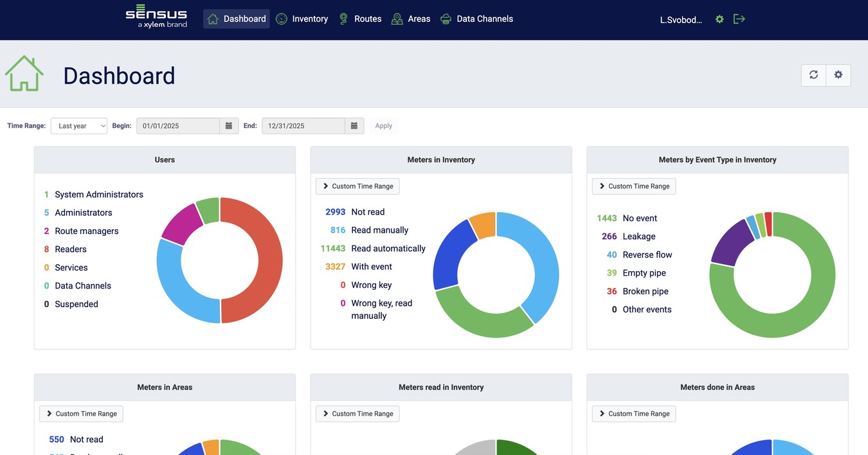Open dashboard settings gear button

tap(838, 75)
